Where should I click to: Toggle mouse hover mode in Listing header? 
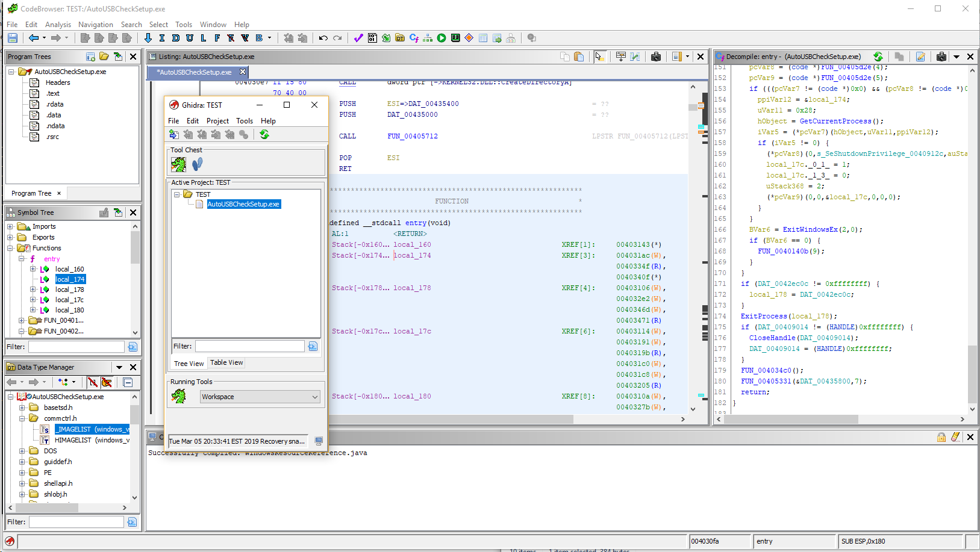coord(599,57)
